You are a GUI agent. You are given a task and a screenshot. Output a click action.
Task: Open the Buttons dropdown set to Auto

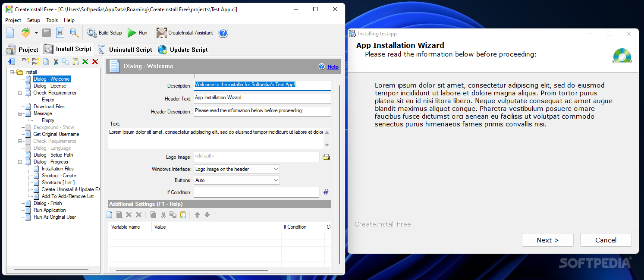[x=237, y=180]
